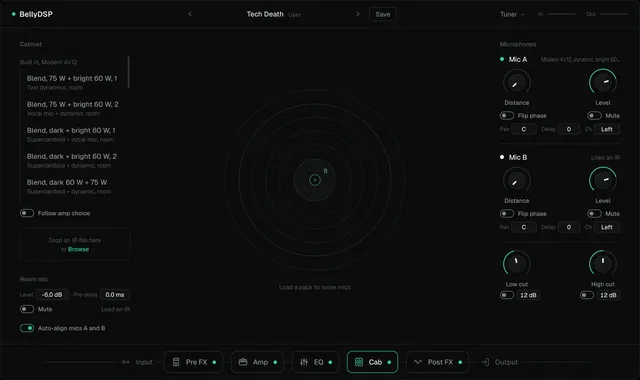The image size is (640, 380).
Task: Click Mic B white indicator dot
Action: 502,157
